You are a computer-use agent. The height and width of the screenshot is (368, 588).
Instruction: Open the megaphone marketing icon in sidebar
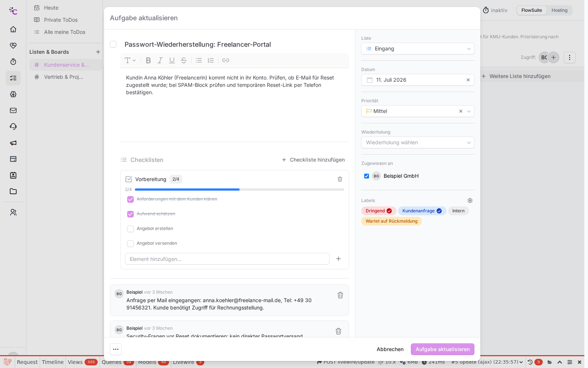13,143
